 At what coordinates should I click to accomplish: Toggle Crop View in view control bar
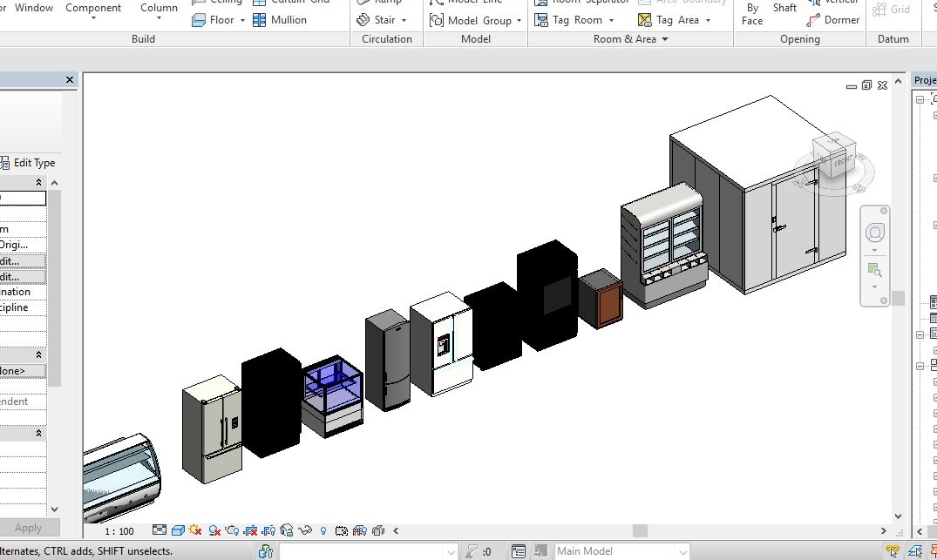(250, 530)
